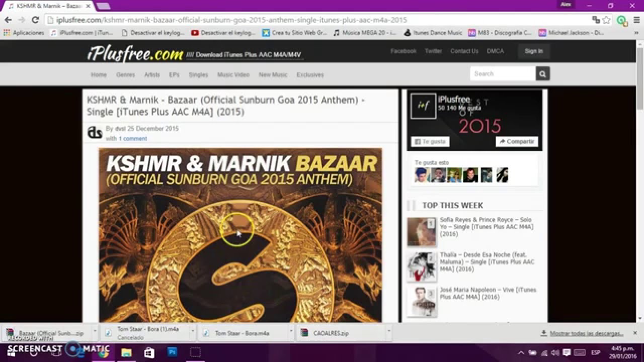Open Photoshop from the taskbar

tap(172, 352)
